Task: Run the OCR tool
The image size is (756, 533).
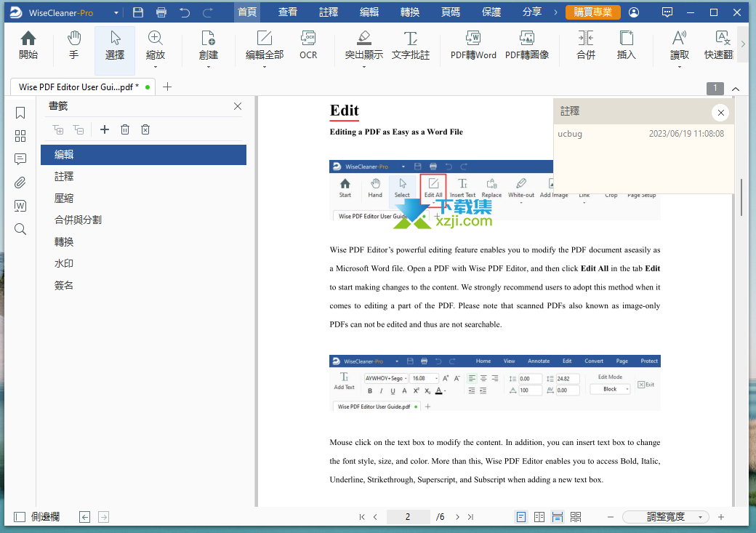Action: click(308, 45)
